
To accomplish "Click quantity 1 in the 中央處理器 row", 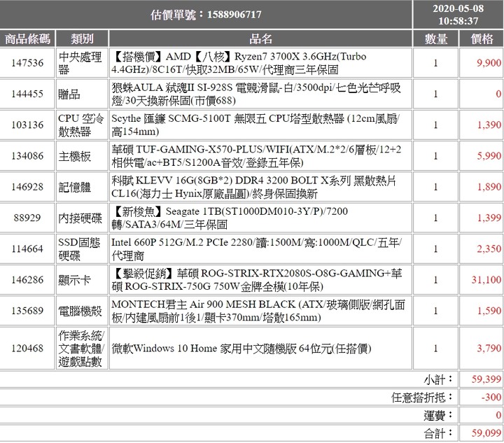I will point(435,63).
